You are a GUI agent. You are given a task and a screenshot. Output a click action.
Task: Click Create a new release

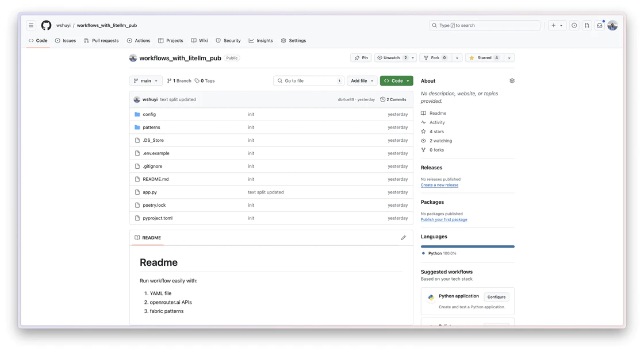click(439, 185)
